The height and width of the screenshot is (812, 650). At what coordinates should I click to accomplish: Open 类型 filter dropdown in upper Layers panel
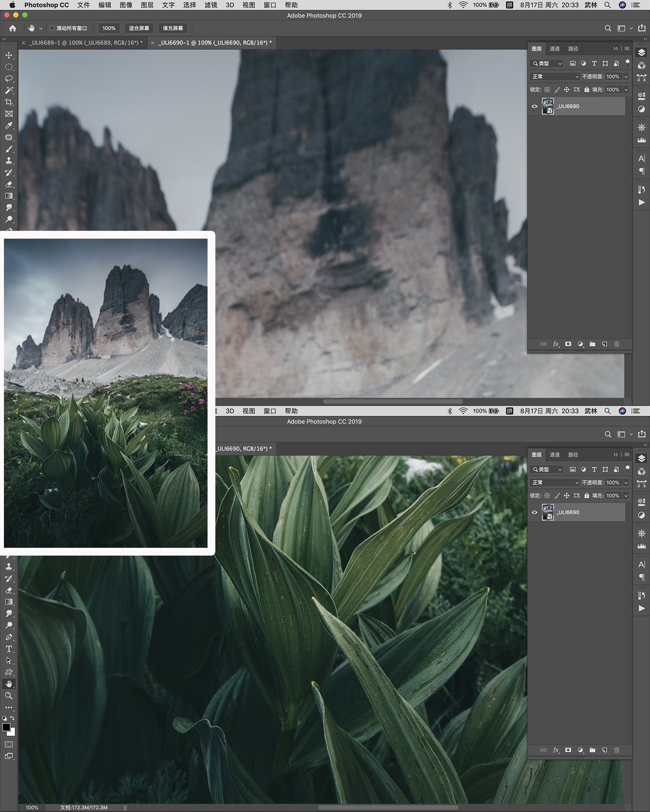546,63
